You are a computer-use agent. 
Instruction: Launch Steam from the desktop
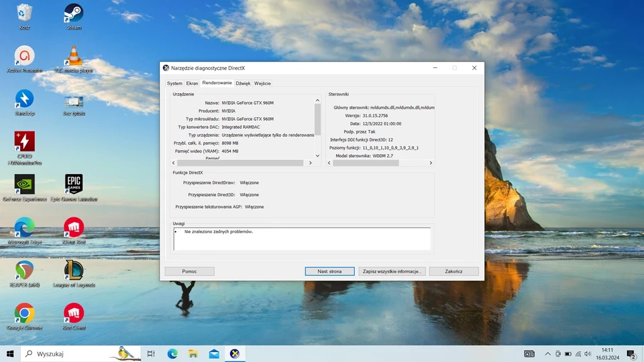tap(72, 13)
